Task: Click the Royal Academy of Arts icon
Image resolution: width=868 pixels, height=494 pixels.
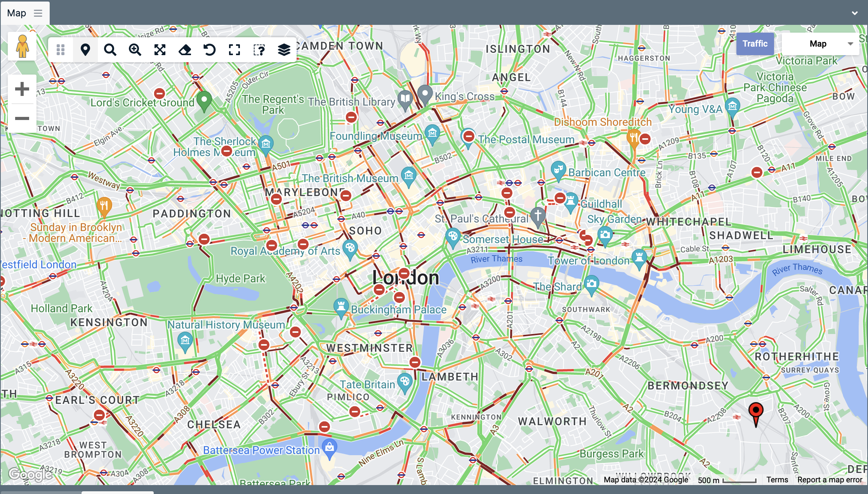Action: pyautogui.click(x=350, y=249)
